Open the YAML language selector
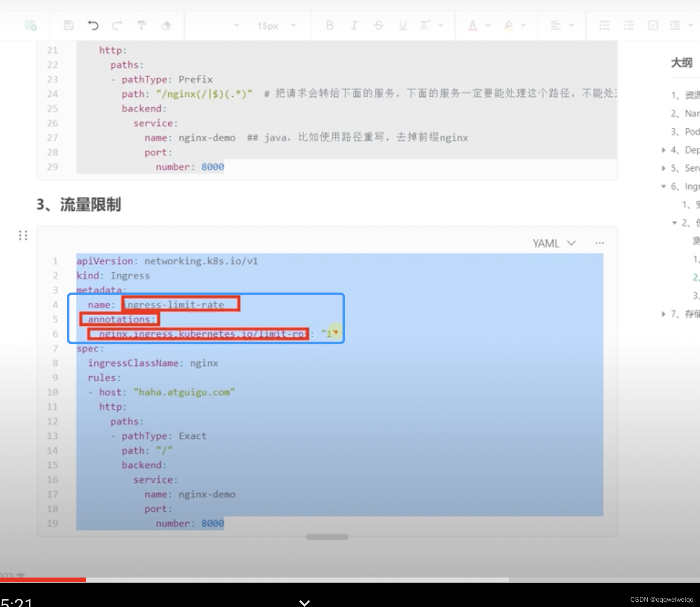The image size is (700, 607). click(x=554, y=243)
